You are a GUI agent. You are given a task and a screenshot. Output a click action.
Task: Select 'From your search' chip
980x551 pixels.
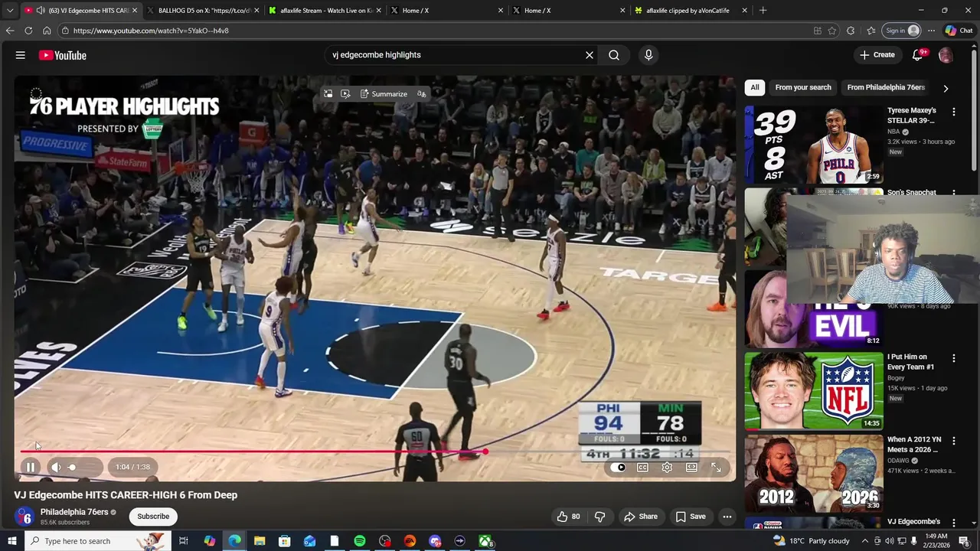[803, 87]
